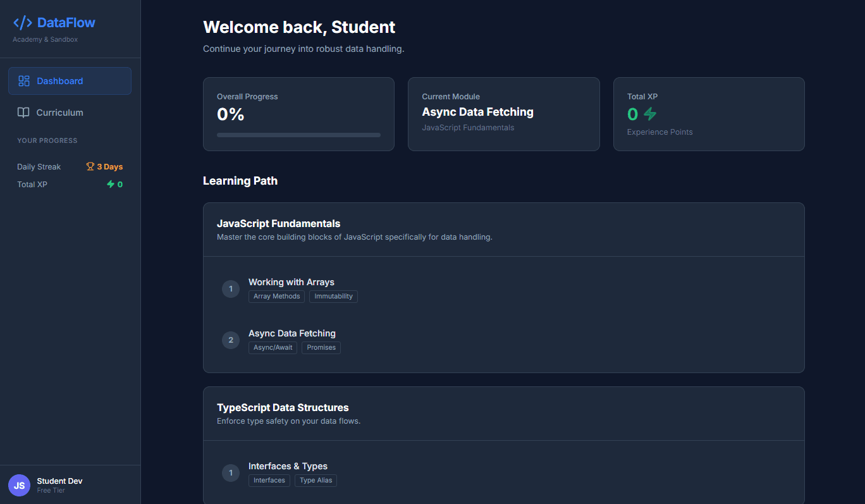Switch to the Curriculum section
Viewport: 865px width, 504px height.
tap(60, 112)
